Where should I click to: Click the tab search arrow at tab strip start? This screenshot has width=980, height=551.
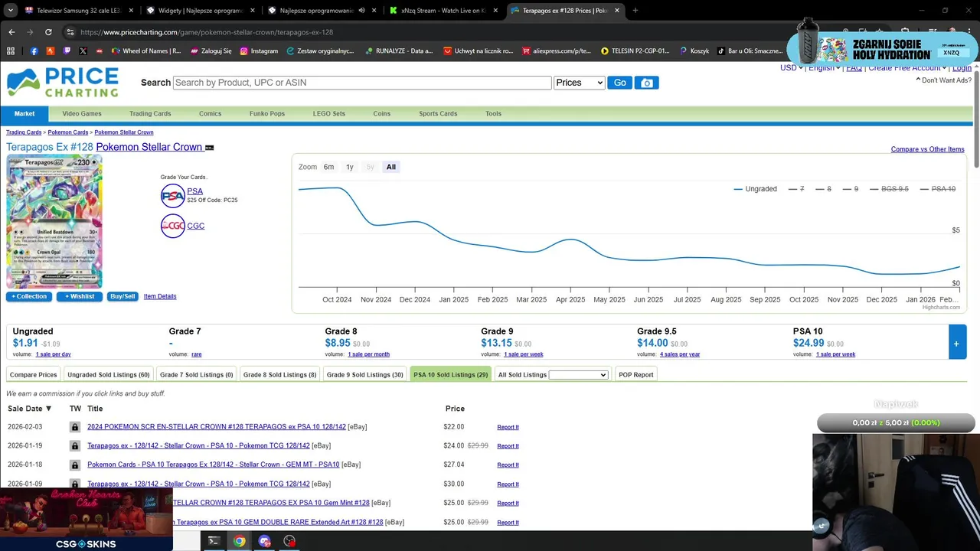coord(10,11)
